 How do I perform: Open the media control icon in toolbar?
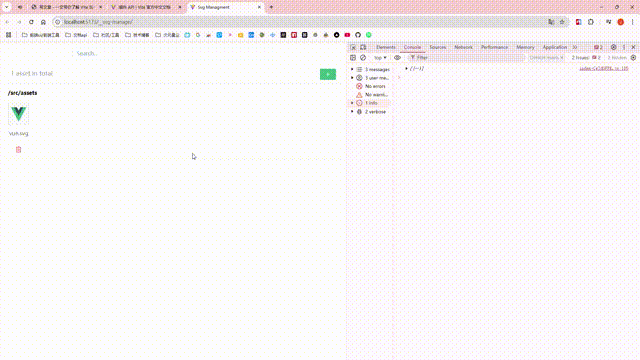(x=609, y=22)
